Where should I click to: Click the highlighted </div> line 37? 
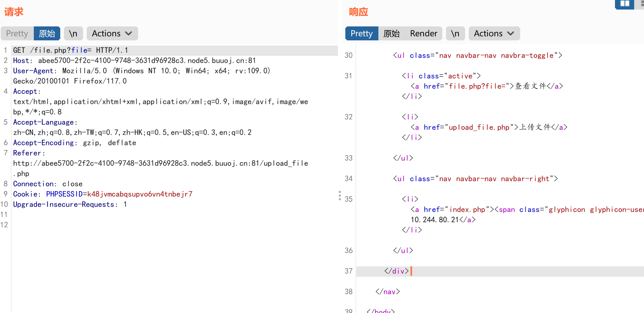[500, 271]
